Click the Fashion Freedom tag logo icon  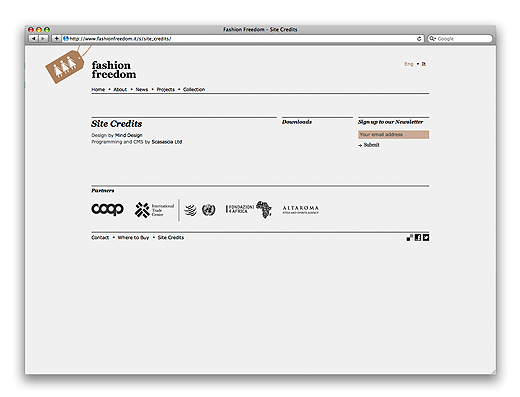65,65
